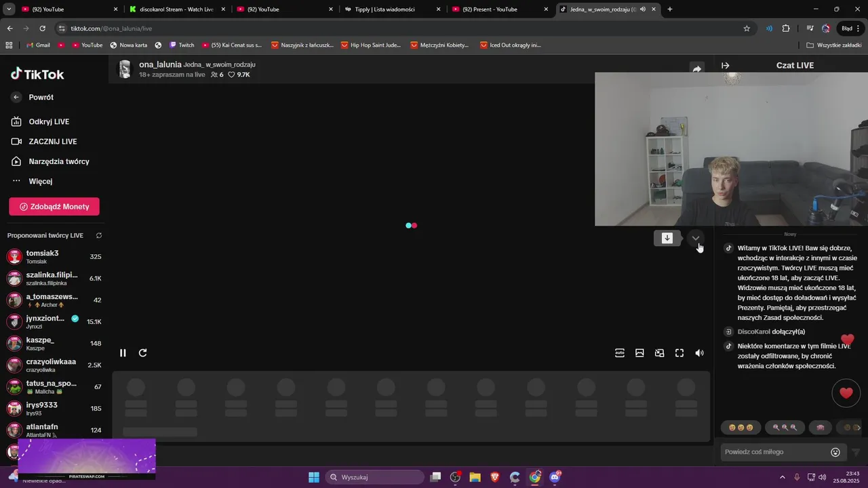Toggle theater mode icon in the player
The width and height of the screenshot is (868, 488).
pos(639,352)
